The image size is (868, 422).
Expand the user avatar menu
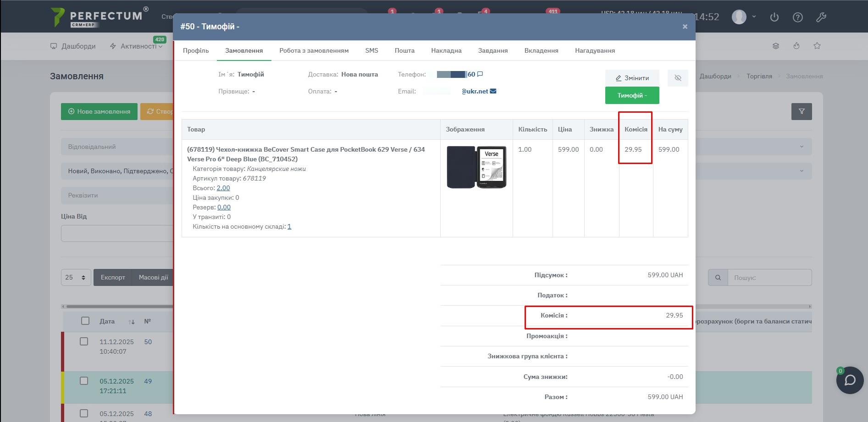coord(744,17)
